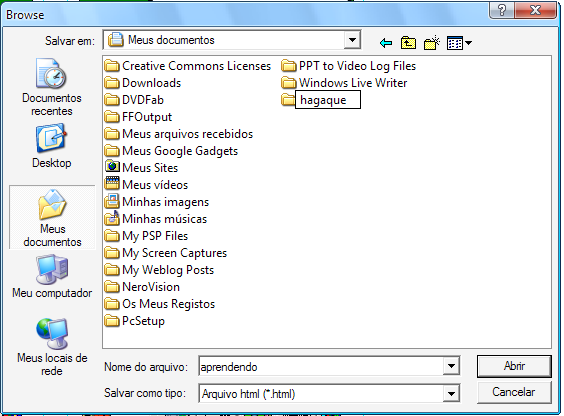Click the hagaque folder rename box

(x=328, y=100)
